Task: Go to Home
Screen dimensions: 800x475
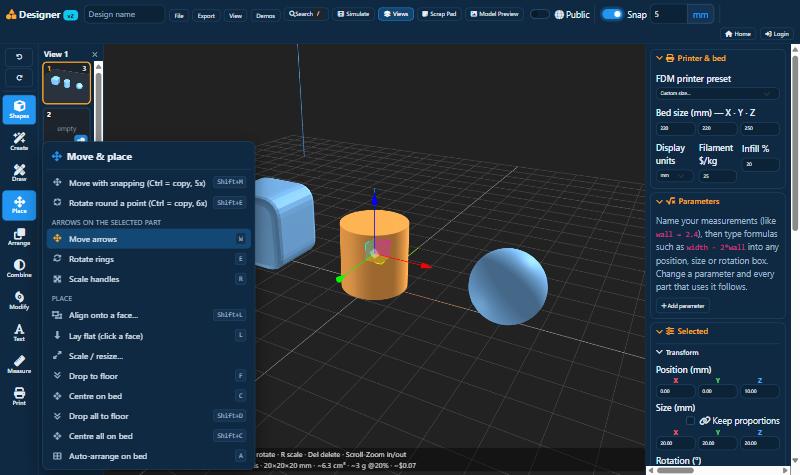Action: (738, 34)
